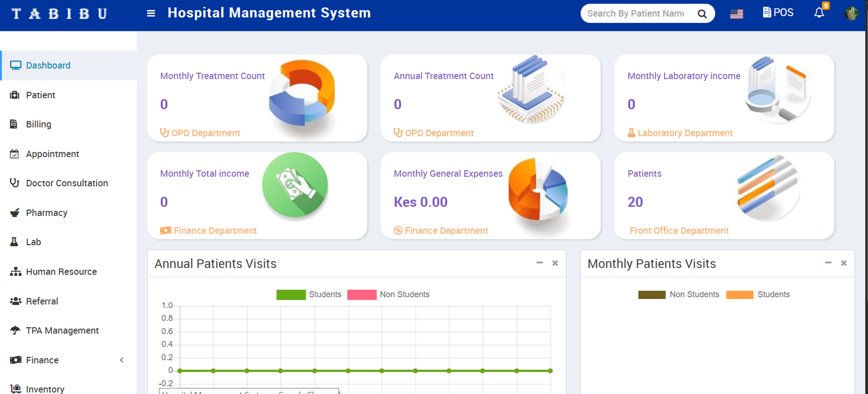This screenshot has width=868, height=394.
Task: Collapse the Monthly Patients Visits panel
Action: (828, 263)
